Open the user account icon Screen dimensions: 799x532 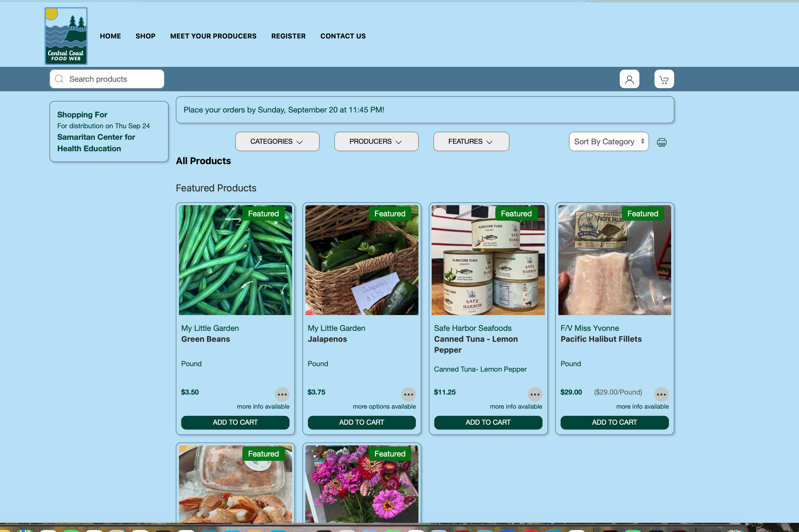click(629, 79)
